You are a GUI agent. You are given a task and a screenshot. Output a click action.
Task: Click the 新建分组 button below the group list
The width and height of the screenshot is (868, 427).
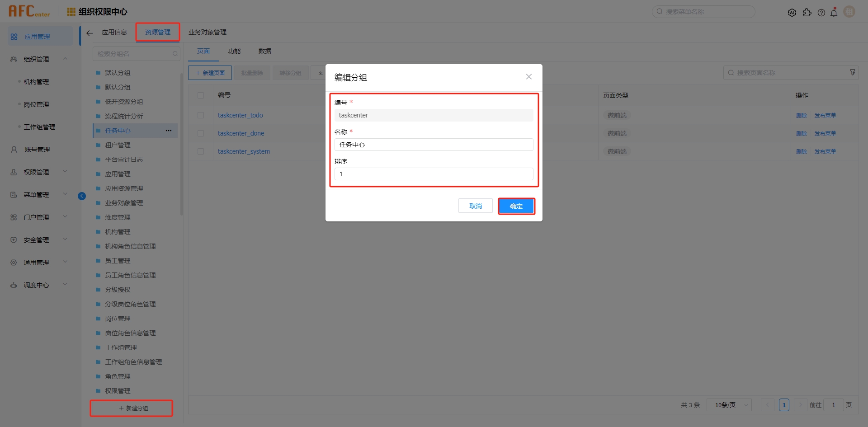click(x=131, y=408)
